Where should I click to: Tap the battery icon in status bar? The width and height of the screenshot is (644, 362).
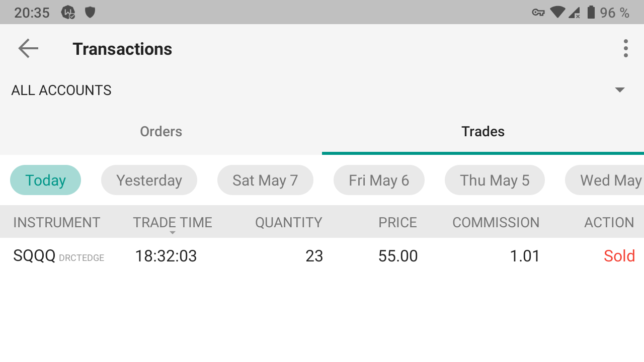[591, 12]
